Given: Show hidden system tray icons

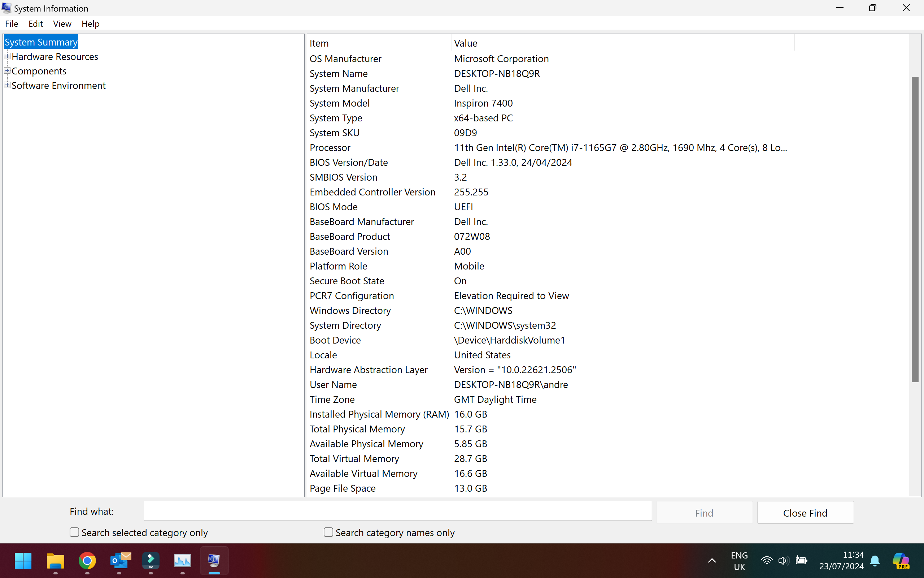Looking at the screenshot, I should click(x=712, y=561).
